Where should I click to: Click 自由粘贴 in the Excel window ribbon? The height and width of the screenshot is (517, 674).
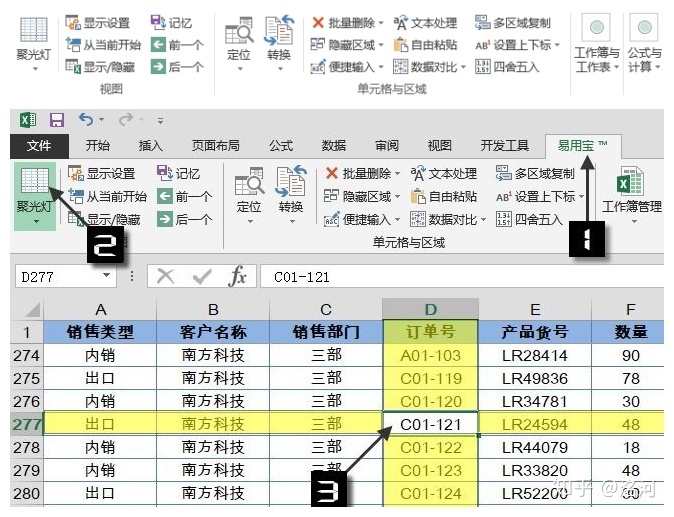click(444, 197)
